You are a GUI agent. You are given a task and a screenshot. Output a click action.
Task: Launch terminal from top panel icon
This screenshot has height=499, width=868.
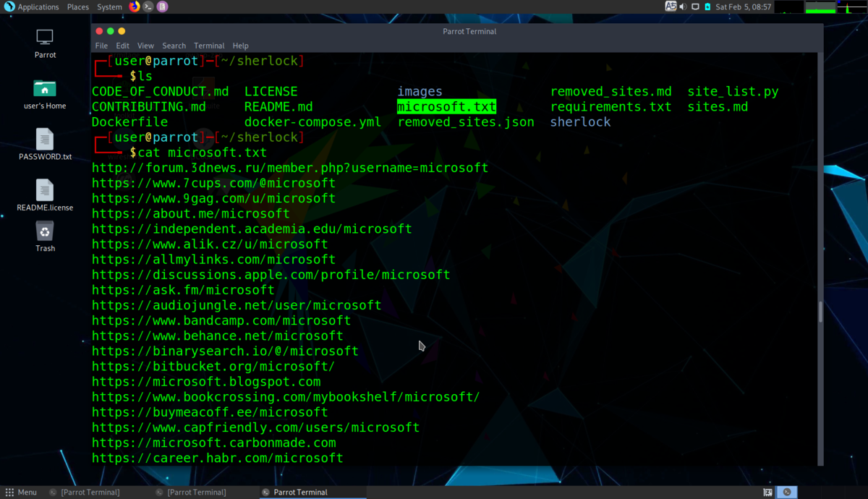[x=148, y=7]
